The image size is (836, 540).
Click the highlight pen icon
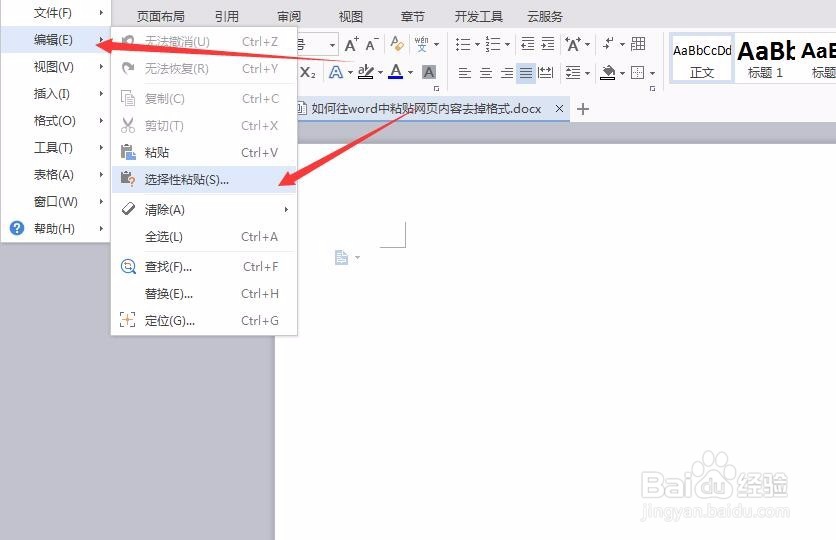pos(365,72)
